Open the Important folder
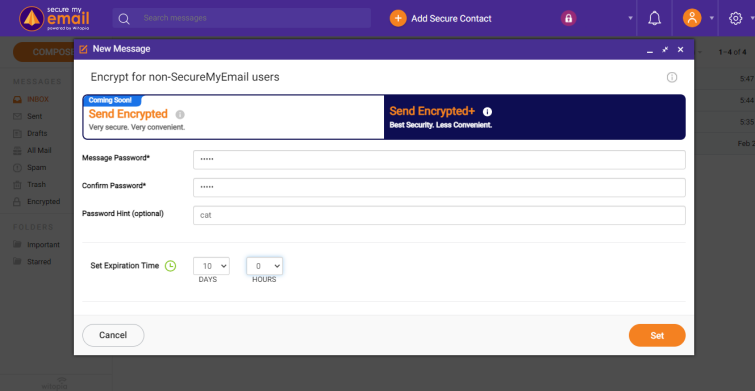 [x=43, y=245]
